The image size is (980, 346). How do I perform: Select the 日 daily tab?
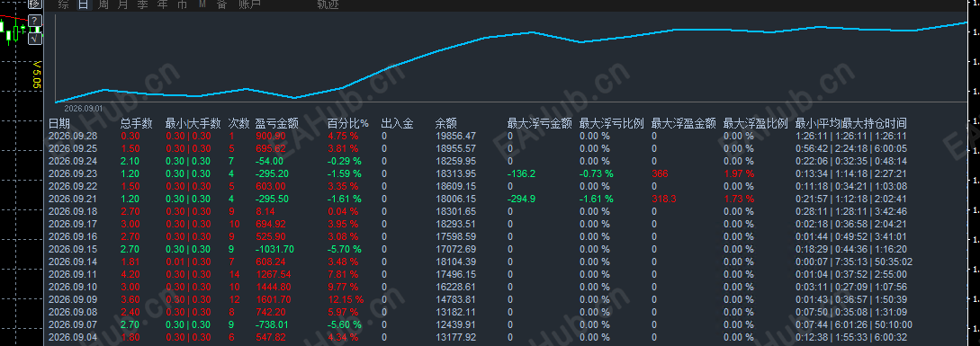point(84,4)
